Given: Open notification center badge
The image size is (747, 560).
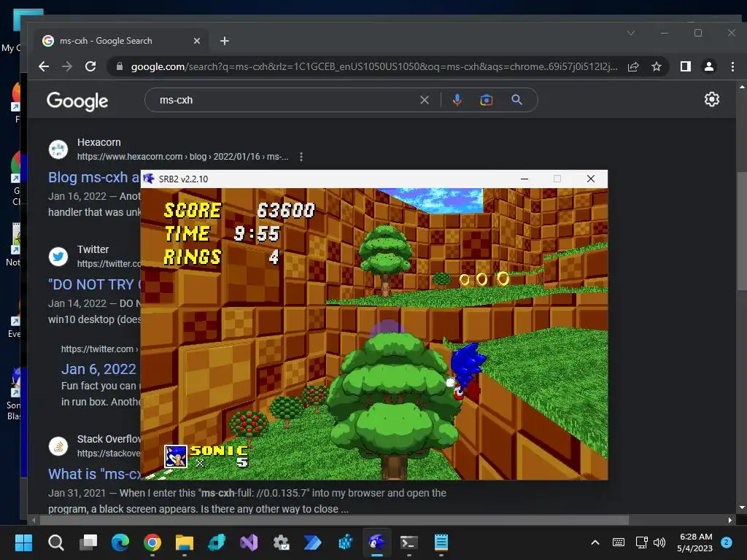Looking at the screenshot, I should coord(727,542).
